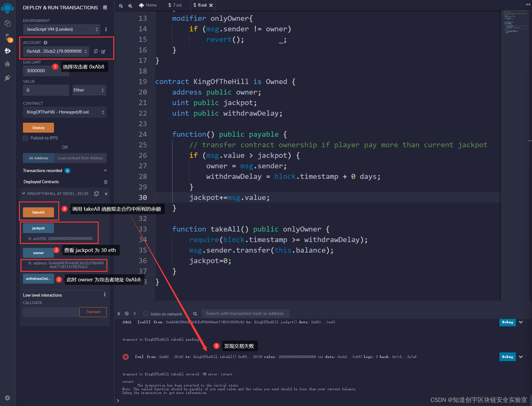Collapse the terminal panel with double chevron
The width and height of the screenshot is (532, 406).
[x=119, y=314]
